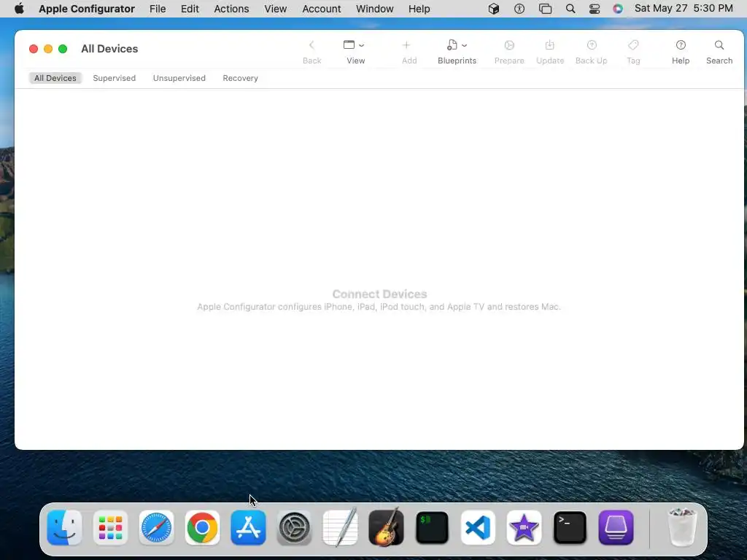Open the Actions menu

coord(231,9)
